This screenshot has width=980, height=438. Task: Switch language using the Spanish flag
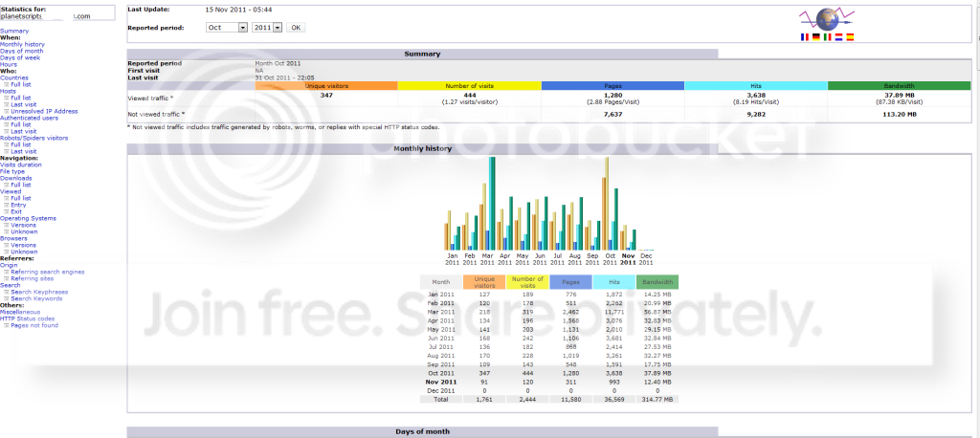[850, 37]
